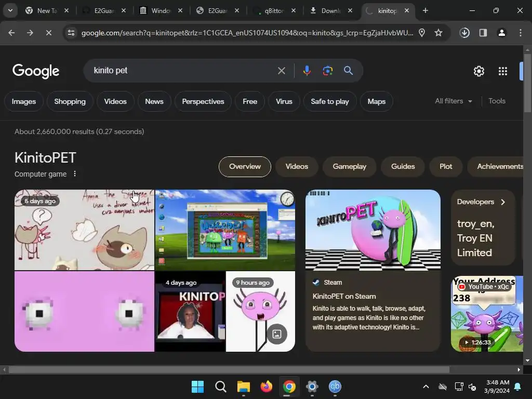Open the clock and date in taskbar

pyautogui.click(x=497, y=387)
